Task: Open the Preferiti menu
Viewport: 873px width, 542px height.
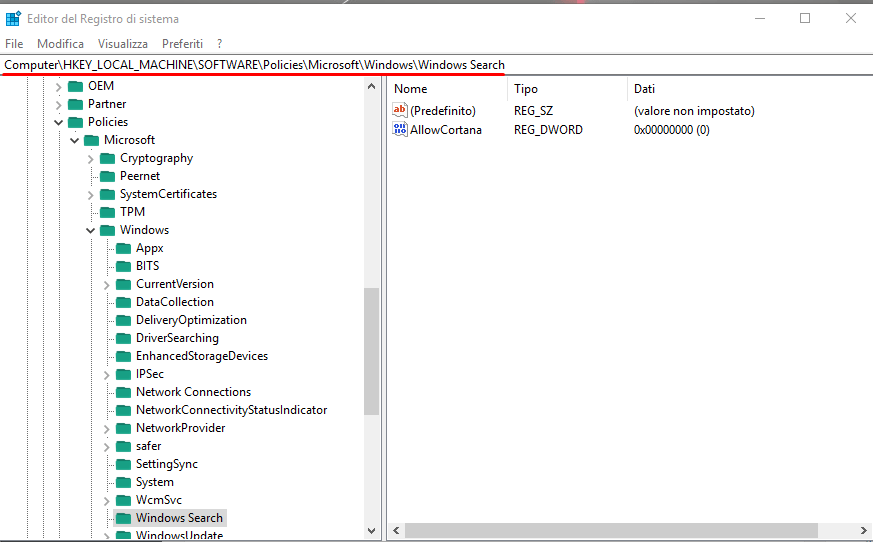Action: click(182, 43)
